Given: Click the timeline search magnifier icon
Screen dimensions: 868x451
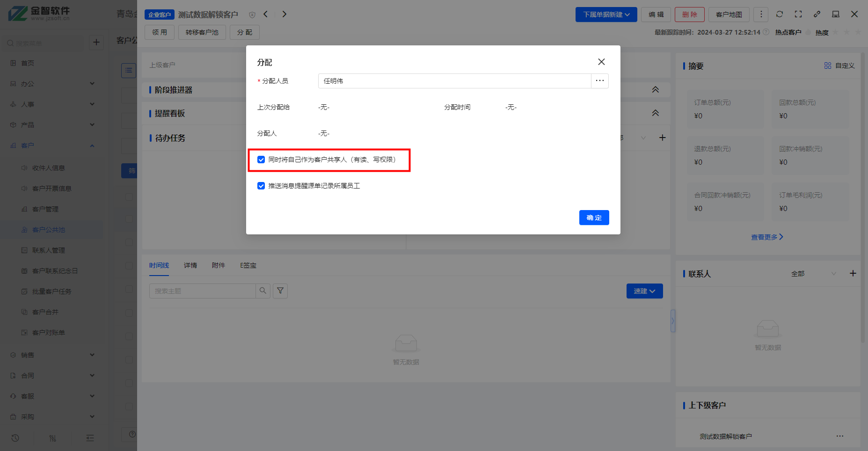Looking at the screenshot, I should (263, 291).
